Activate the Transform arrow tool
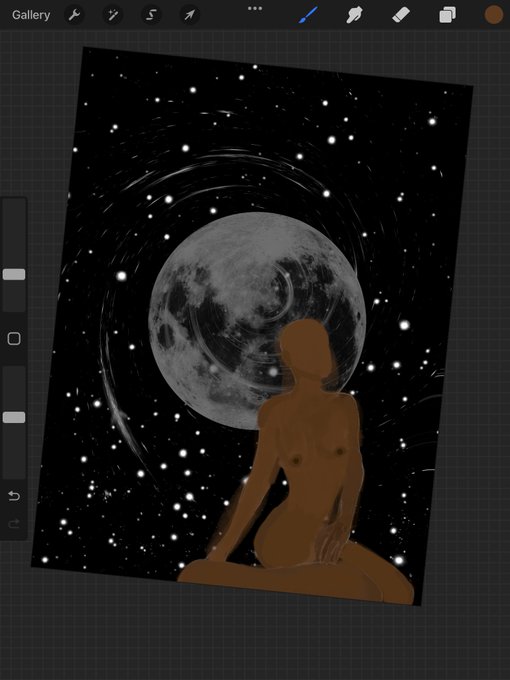 [190, 15]
